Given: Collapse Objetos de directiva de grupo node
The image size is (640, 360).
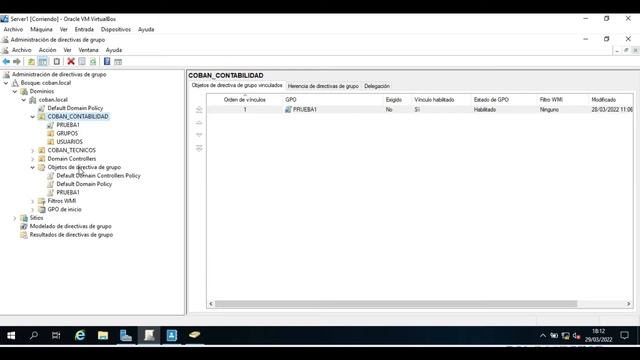Looking at the screenshot, I should click(x=33, y=167).
